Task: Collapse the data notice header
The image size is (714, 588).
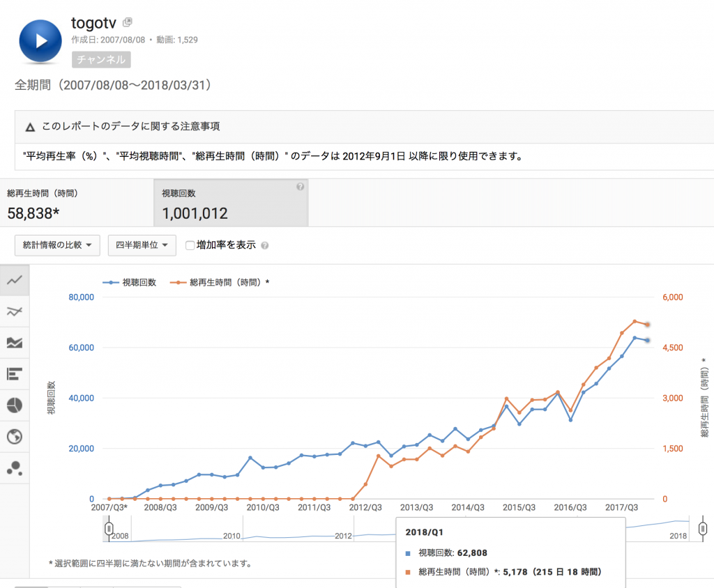Action: point(364,127)
